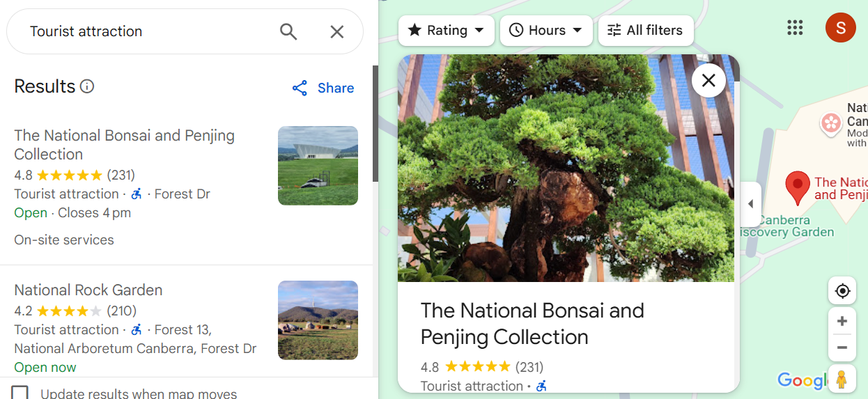868x399 pixels.
Task: Click wheelchair icon on place card
Action: click(x=541, y=386)
